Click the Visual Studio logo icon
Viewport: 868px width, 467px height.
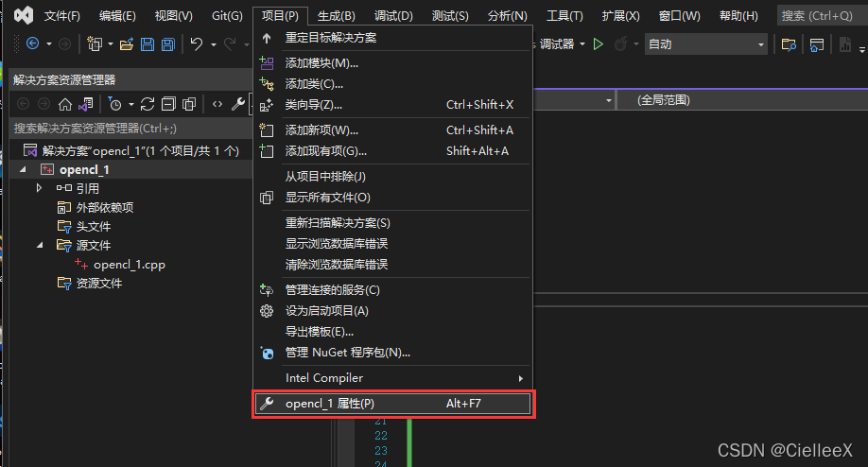pos(24,15)
